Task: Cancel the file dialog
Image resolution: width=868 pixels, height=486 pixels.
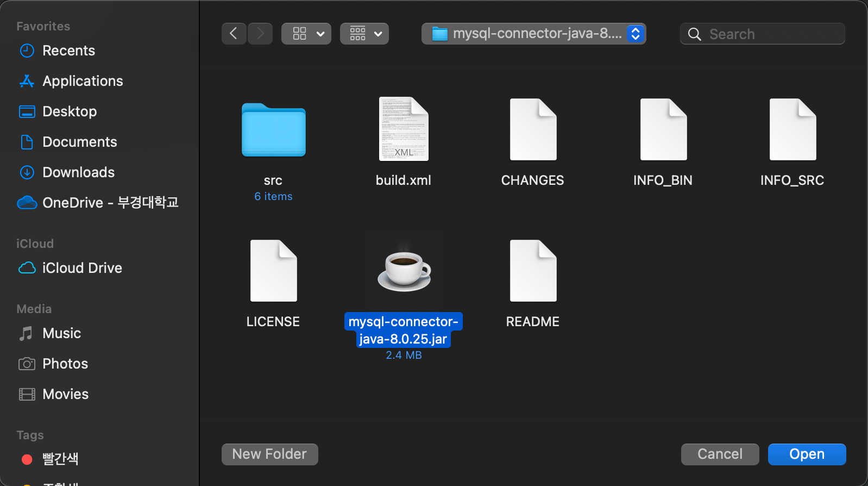Action: click(x=720, y=454)
